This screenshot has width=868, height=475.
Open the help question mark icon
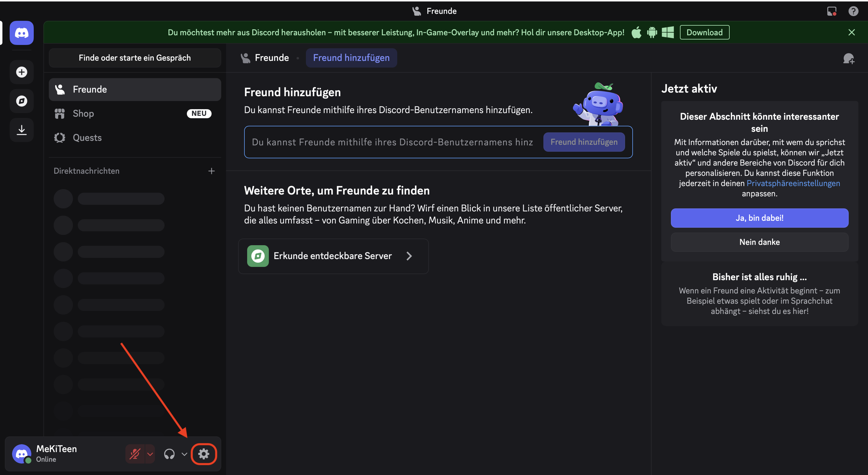click(x=853, y=11)
